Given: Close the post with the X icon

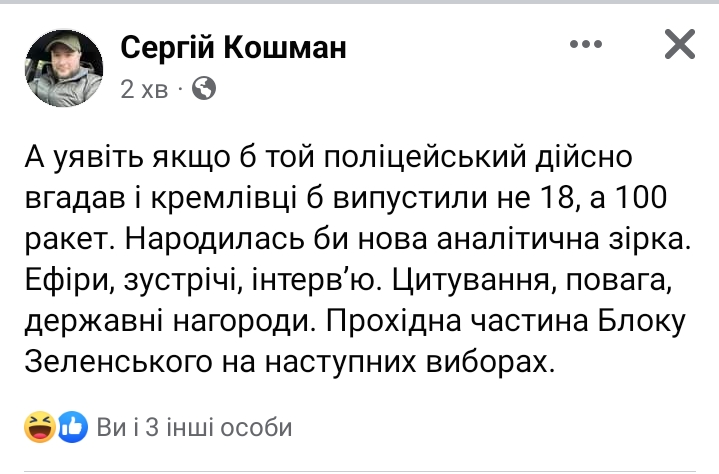Looking at the screenshot, I should pos(679,45).
